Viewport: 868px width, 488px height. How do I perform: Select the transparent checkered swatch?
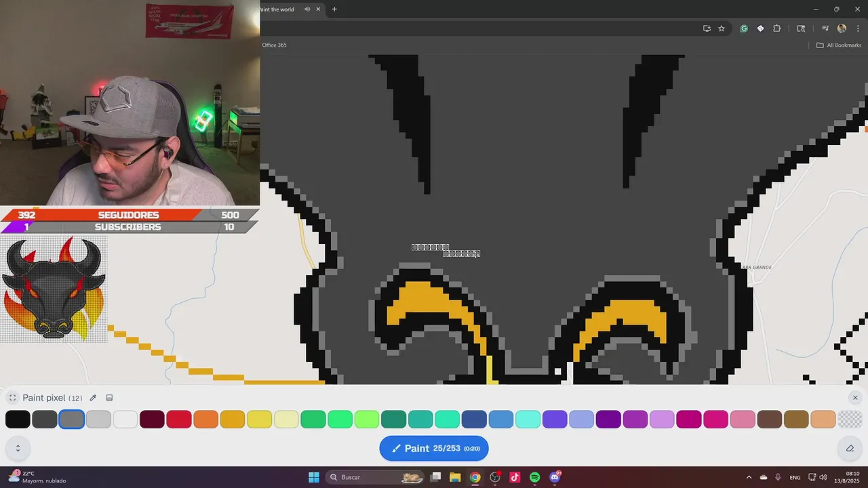[x=850, y=419]
